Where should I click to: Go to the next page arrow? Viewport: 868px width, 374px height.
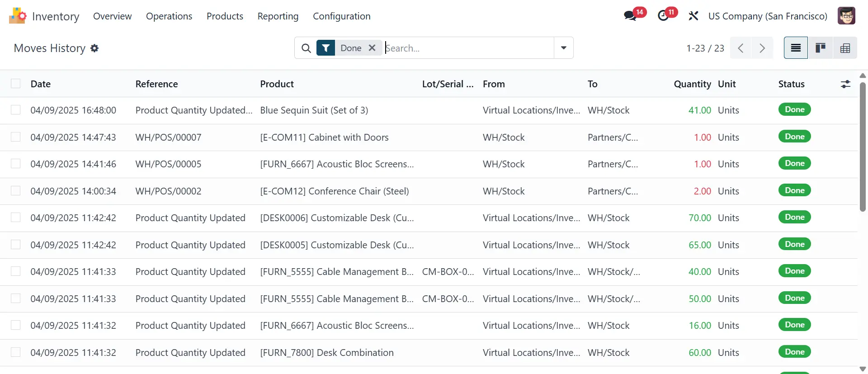coord(762,48)
